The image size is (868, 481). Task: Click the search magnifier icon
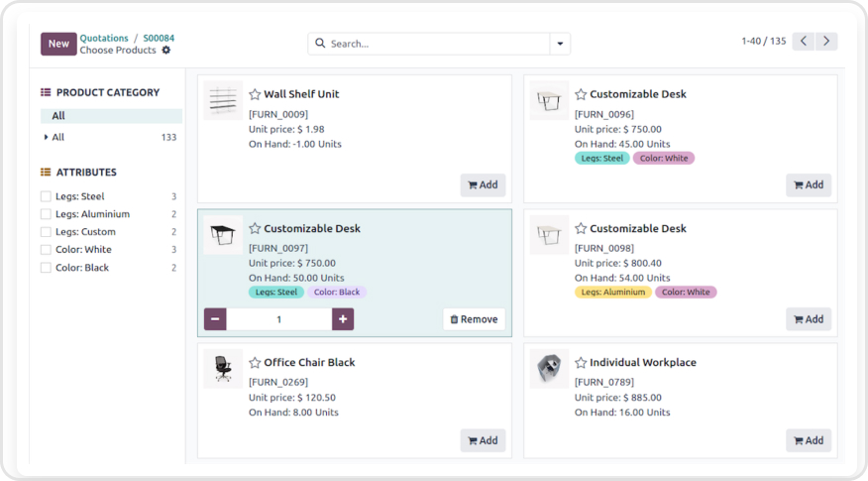pos(320,44)
